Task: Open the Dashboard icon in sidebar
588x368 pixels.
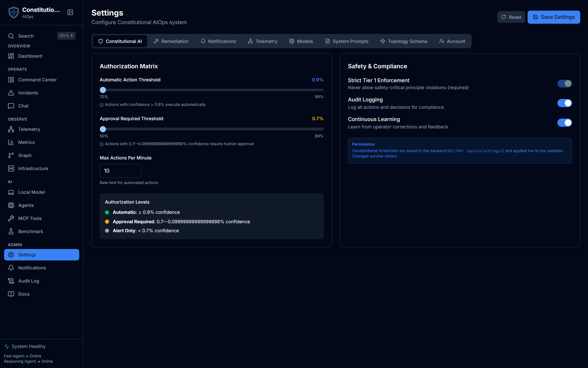Action: coord(11,56)
